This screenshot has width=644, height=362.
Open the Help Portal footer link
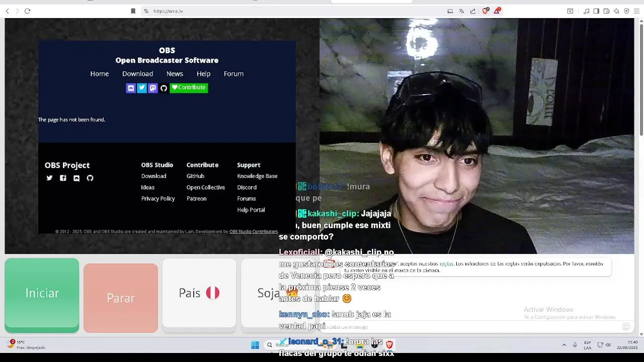coord(251,210)
